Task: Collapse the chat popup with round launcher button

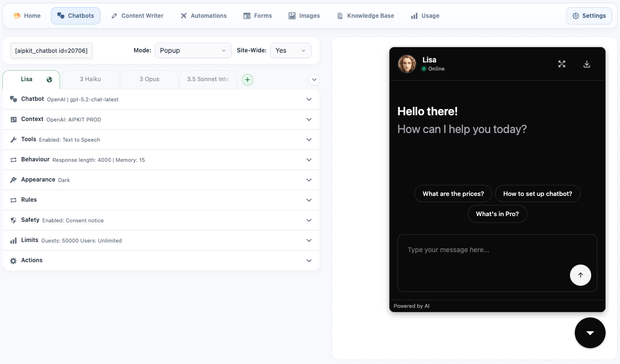Action: click(x=590, y=333)
